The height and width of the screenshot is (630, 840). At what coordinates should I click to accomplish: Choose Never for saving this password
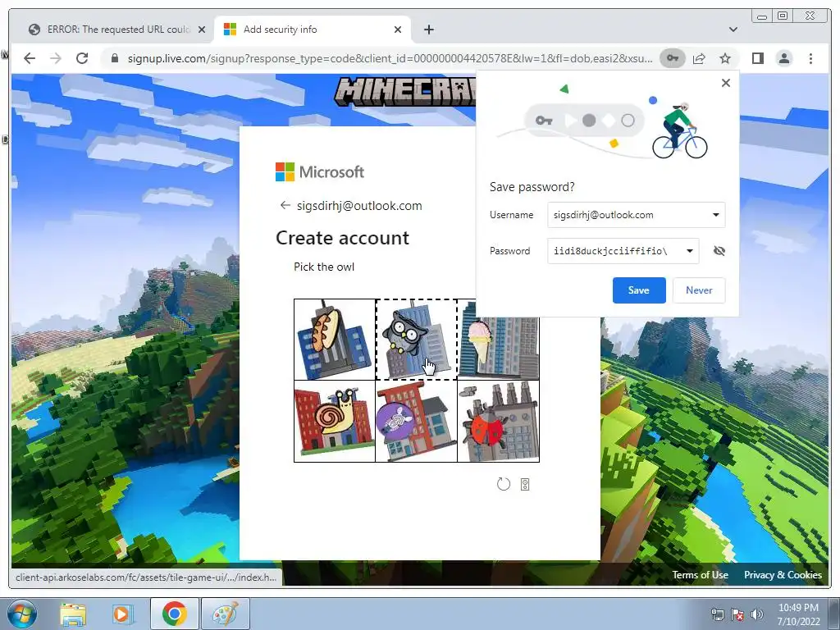pyautogui.click(x=699, y=290)
